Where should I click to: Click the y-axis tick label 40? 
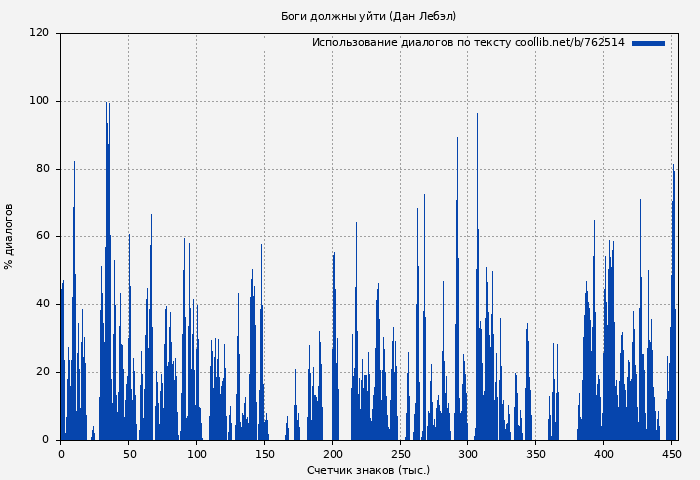[42, 304]
